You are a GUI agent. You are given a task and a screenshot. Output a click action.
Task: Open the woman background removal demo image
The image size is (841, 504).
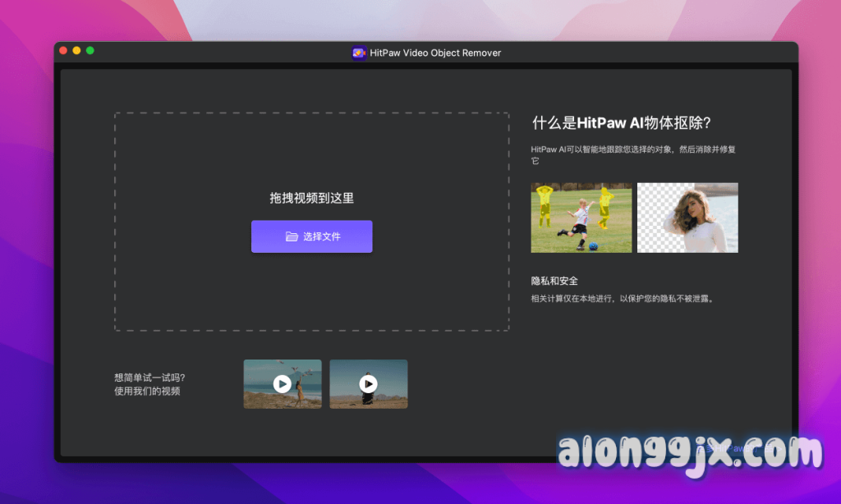(687, 218)
